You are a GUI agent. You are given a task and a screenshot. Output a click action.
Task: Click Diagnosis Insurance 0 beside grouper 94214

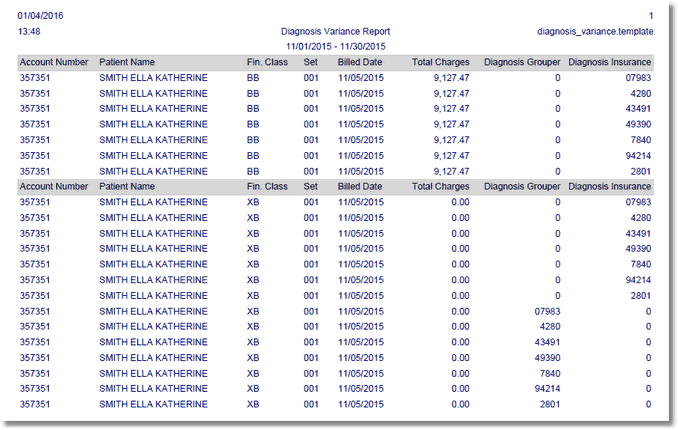click(648, 389)
